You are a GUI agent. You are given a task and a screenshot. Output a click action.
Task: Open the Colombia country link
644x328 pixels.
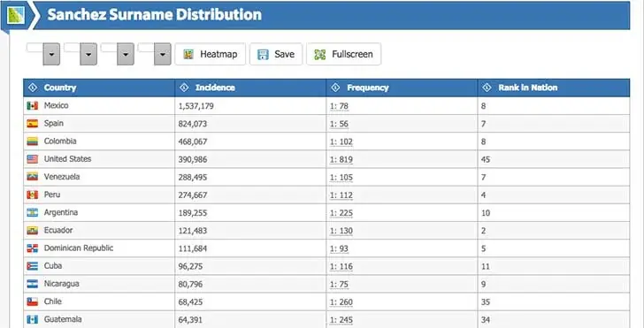click(x=60, y=141)
